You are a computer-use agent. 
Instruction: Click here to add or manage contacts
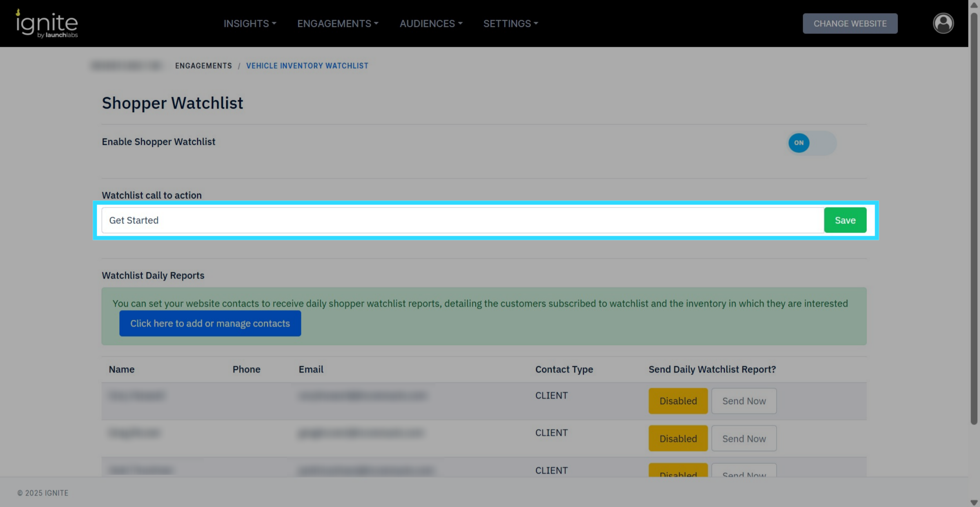pyautogui.click(x=210, y=323)
